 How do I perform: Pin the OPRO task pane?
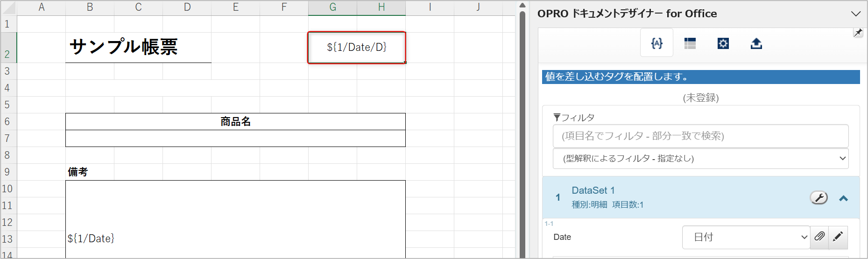858,33
